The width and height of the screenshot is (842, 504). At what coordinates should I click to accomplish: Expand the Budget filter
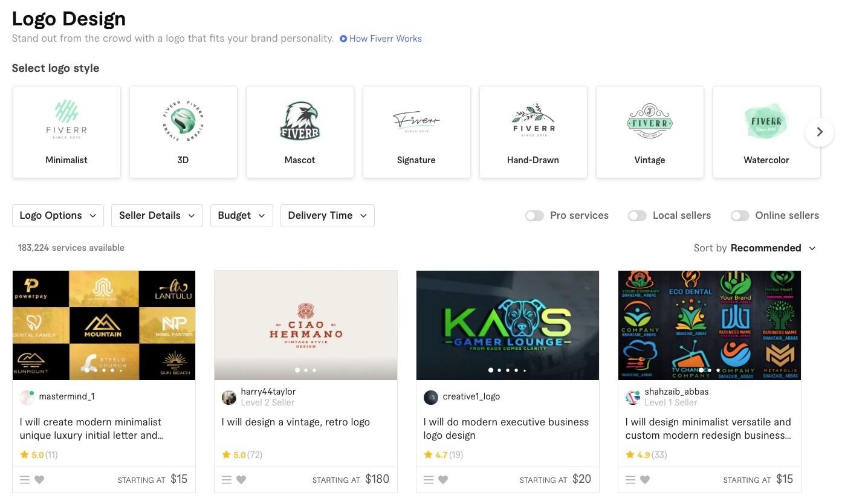click(x=241, y=215)
